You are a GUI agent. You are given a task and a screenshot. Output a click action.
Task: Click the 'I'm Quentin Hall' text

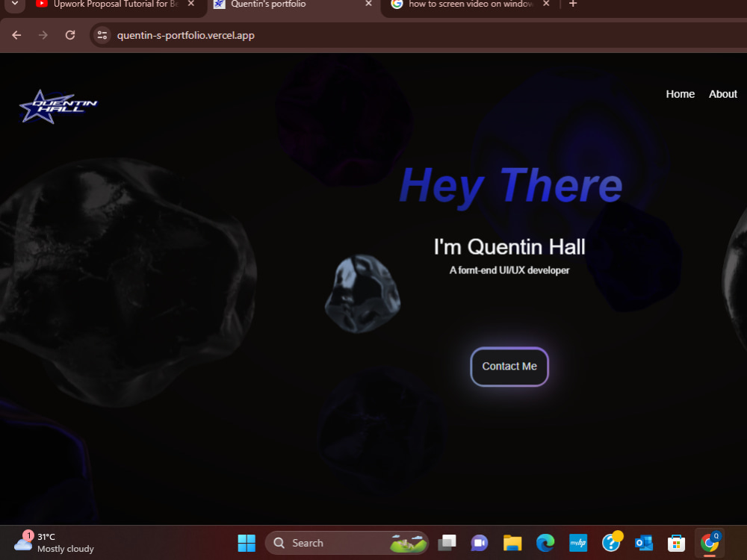coord(509,246)
